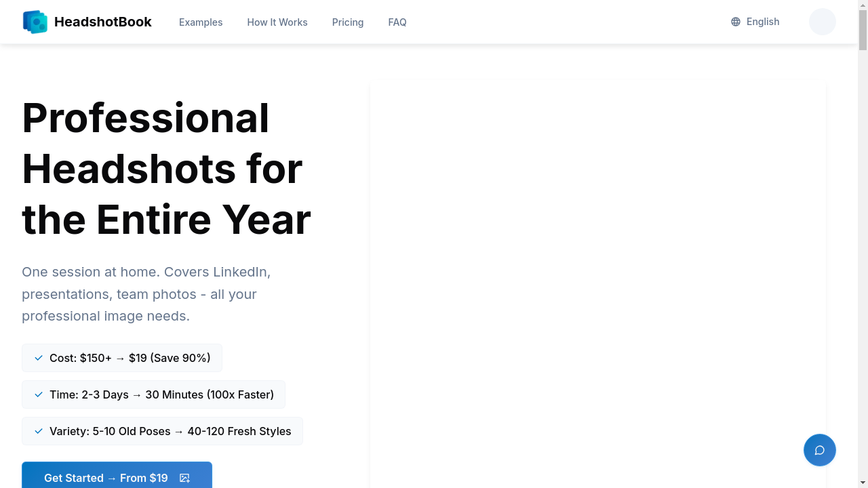Click the checkmark icon beside Cost

(x=39, y=358)
